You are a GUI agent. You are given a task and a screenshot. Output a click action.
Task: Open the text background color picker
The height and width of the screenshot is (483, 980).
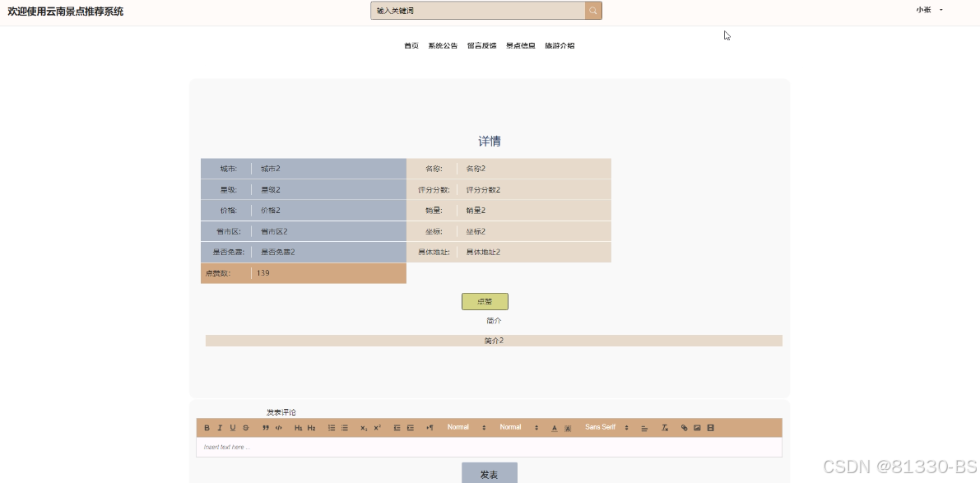click(568, 428)
